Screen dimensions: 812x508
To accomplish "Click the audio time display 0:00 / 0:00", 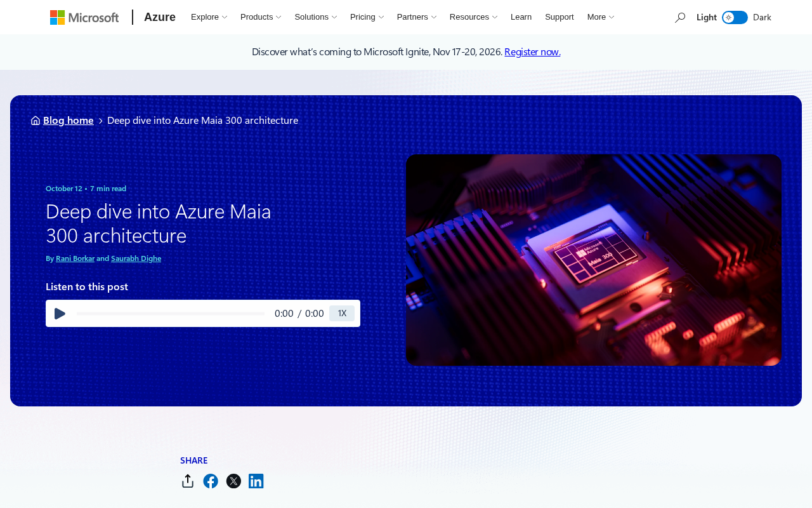I will [x=299, y=314].
